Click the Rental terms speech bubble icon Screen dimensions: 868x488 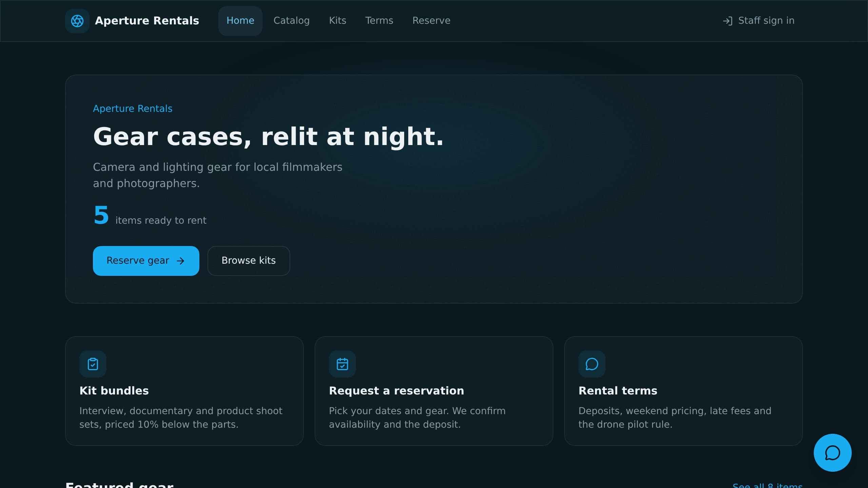click(592, 364)
